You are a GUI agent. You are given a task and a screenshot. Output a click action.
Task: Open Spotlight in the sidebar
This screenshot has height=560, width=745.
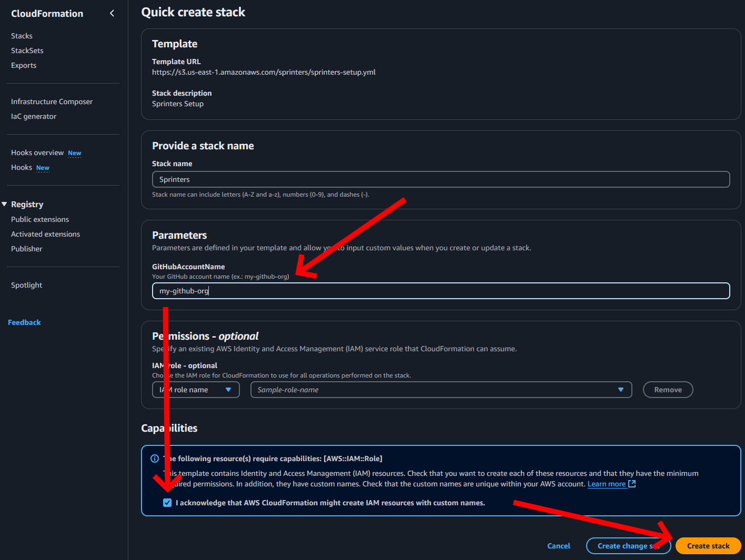click(27, 285)
